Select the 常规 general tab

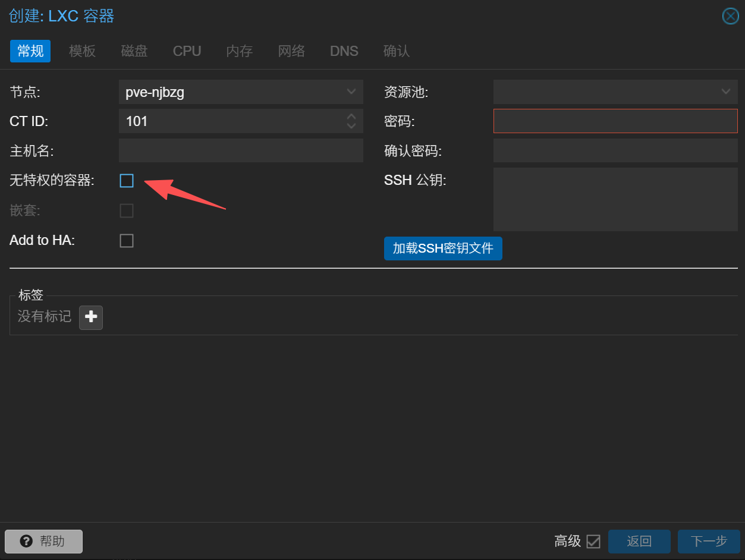coord(30,51)
